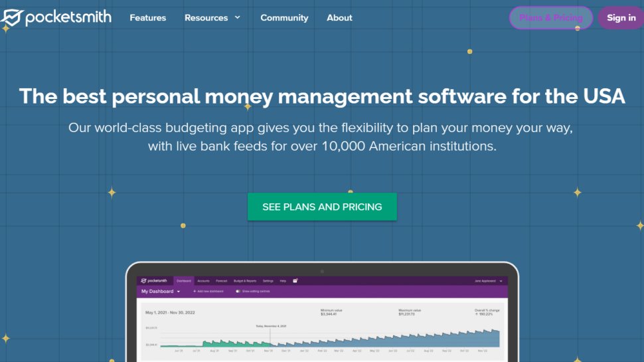Open the My Dashboard dropdown in preview
This screenshot has height=362, width=644.
click(161, 292)
